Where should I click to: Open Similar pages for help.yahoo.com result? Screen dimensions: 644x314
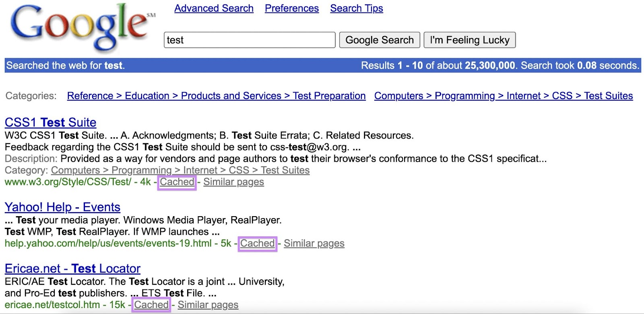314,244
